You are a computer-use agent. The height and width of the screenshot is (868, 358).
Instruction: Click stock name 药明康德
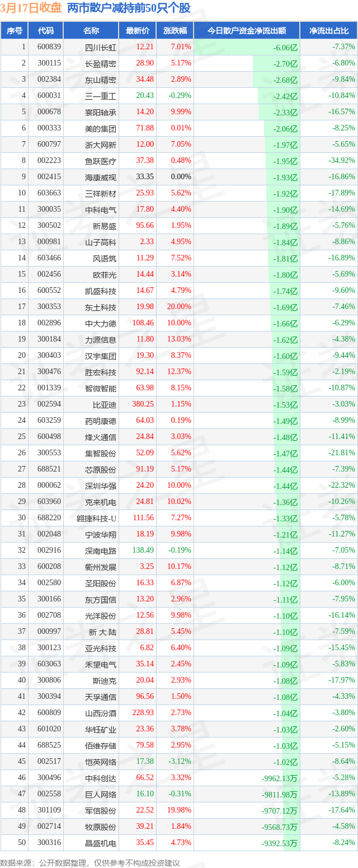point(101,421)
